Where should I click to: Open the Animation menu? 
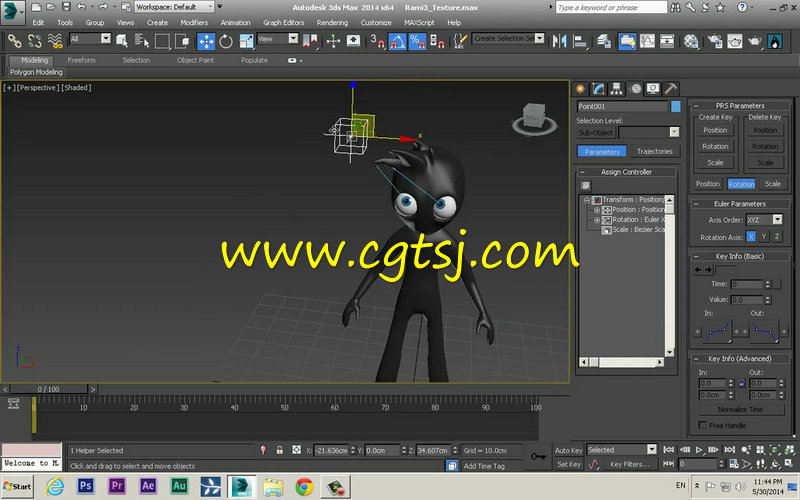235,22
